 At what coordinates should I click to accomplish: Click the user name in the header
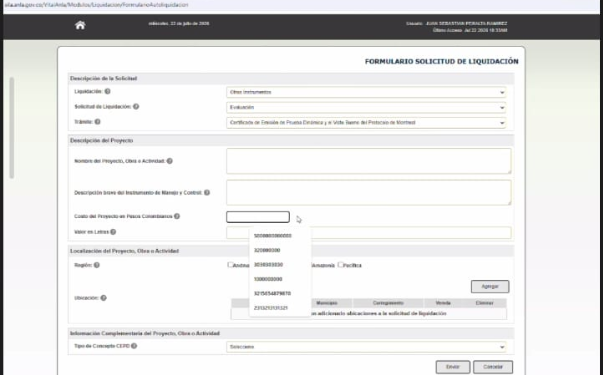click(x=466, y=23)
